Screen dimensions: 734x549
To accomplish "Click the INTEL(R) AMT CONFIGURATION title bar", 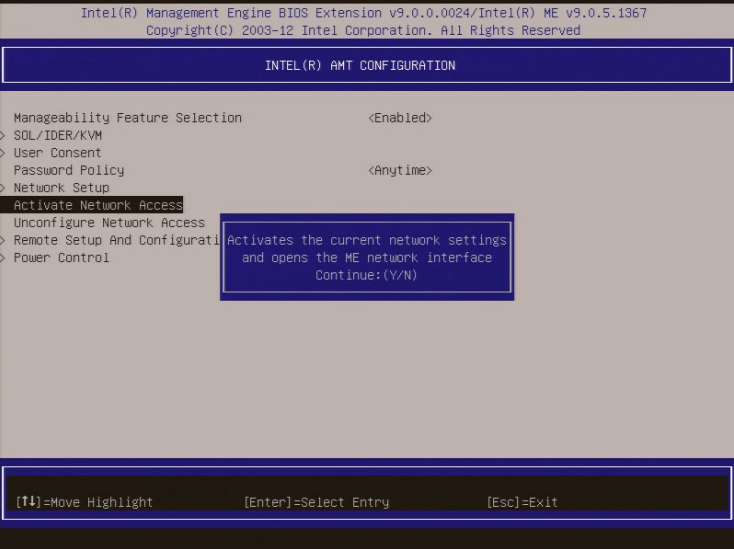I will (360, 66).
